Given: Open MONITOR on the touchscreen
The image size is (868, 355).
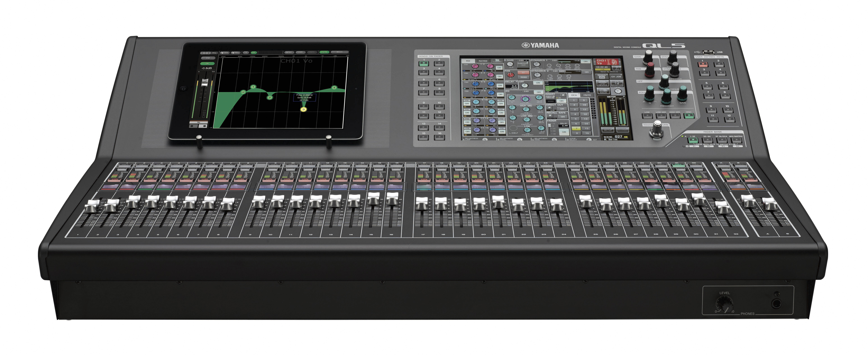Looking at the screenshot, I should point(617,83).
